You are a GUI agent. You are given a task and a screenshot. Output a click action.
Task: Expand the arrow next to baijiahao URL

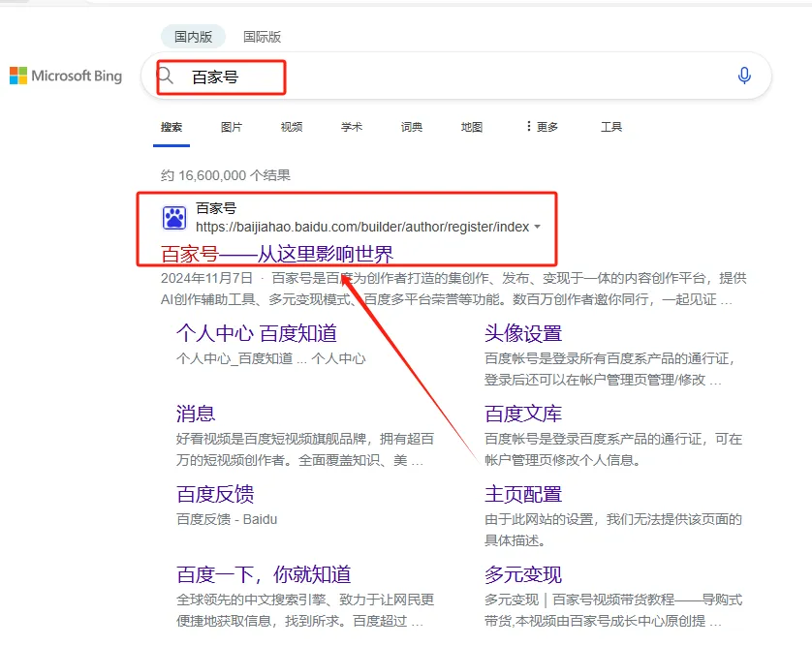click(x=537, y=227)
